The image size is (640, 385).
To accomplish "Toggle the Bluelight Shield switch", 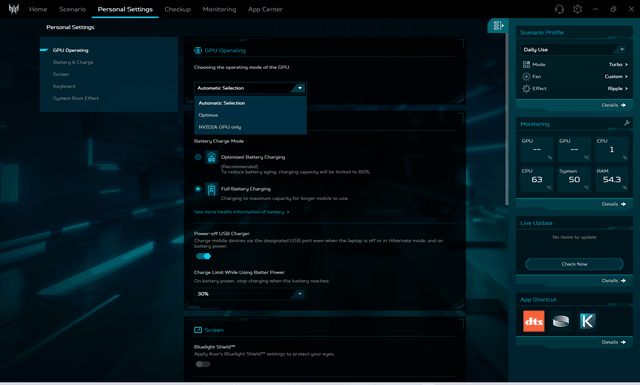I will 203,364.
